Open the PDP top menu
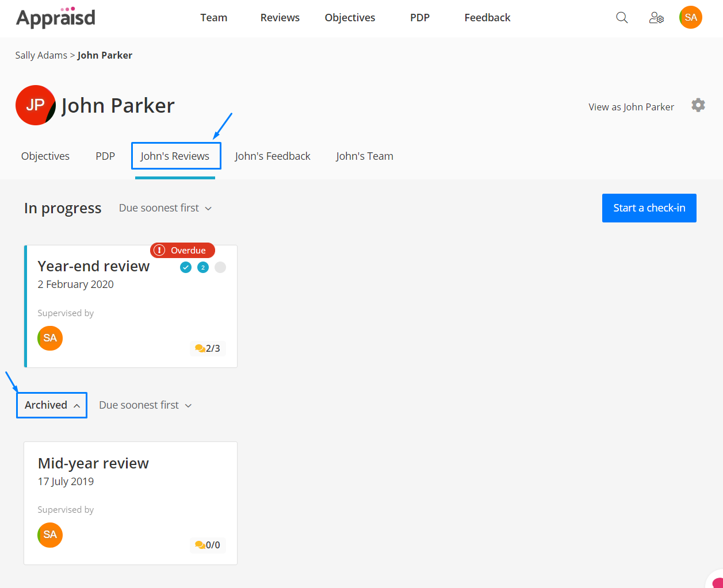Image resolution: width=723 pixels, height=588 pixels. 420,18
